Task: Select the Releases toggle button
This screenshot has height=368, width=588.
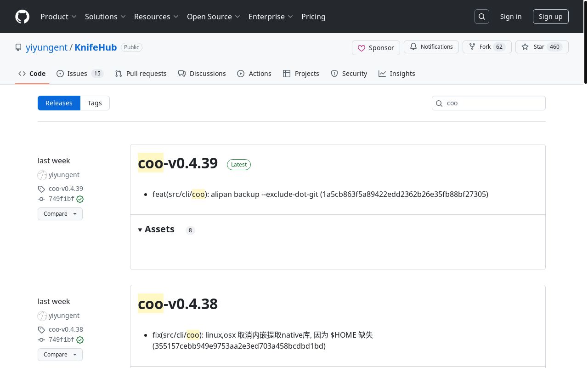Action: (x=59, y=103)
